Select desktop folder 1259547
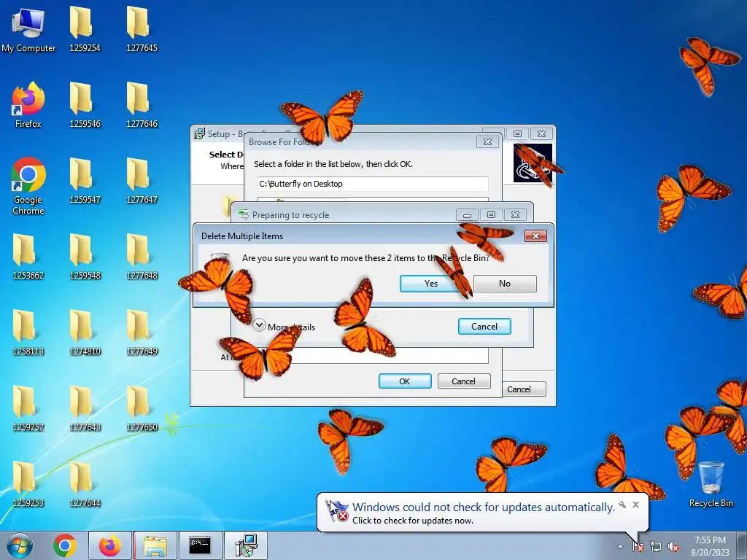 click(85, 182)
